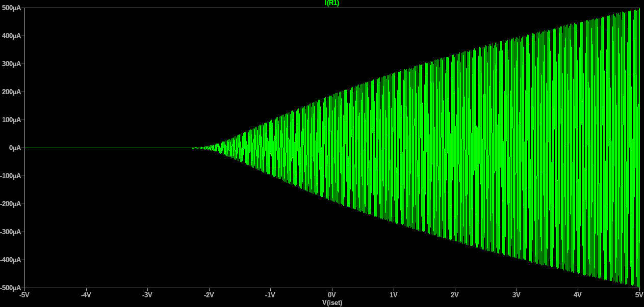Click the 400µA vertical axis tick label
Image resolution: width=644 pixels, height=307 pixels.
[x=10, y=36]
